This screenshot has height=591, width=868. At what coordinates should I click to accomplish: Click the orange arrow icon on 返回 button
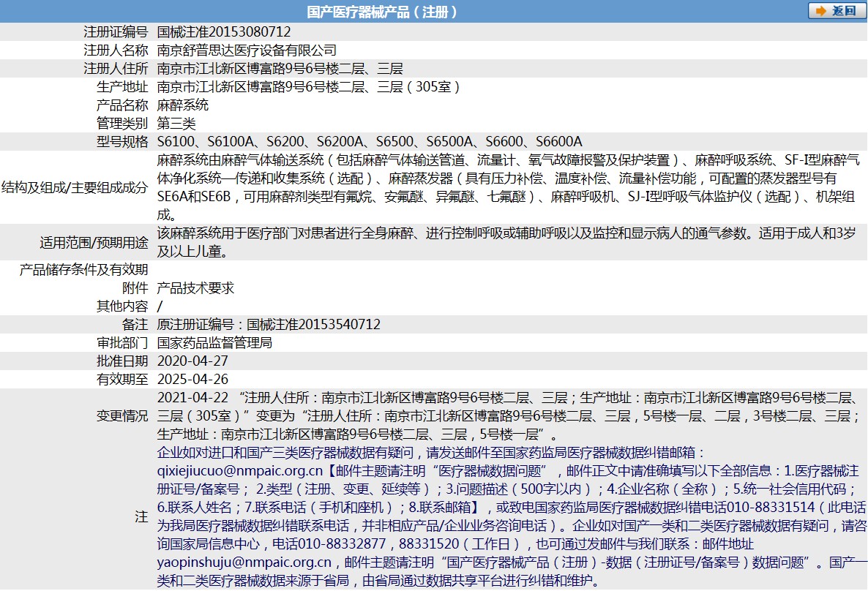(821, 11)
